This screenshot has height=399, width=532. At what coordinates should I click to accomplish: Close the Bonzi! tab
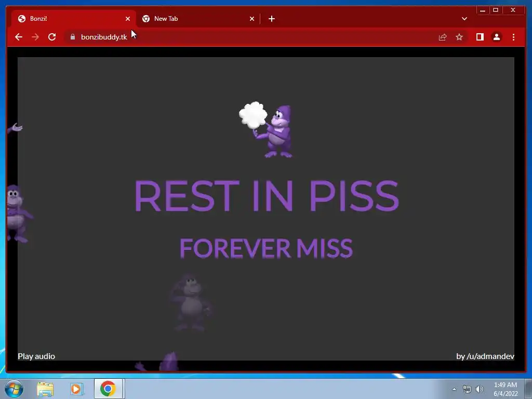coord(128,19)
